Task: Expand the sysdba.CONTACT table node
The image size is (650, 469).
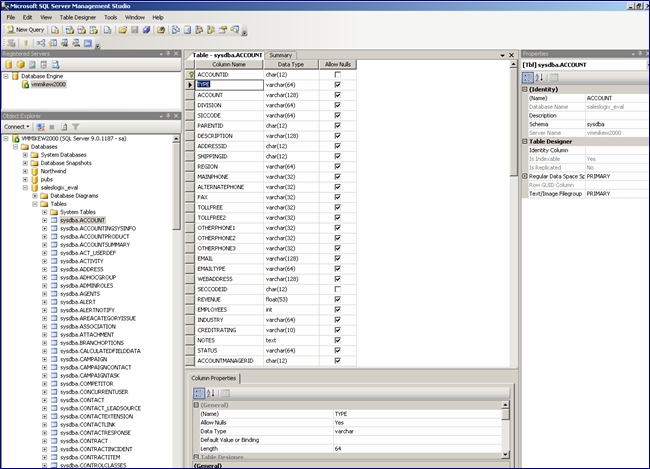Action: point(44,400)
